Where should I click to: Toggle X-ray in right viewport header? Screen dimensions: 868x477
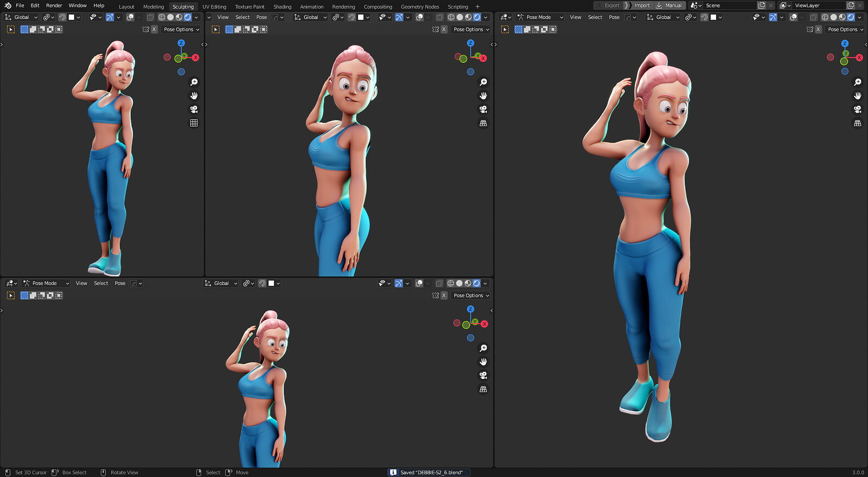click(813, 17)
